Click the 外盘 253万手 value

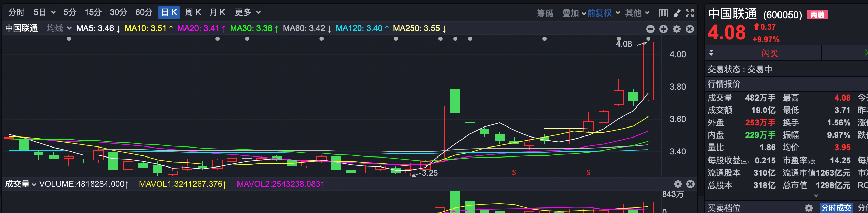[760, 123]
